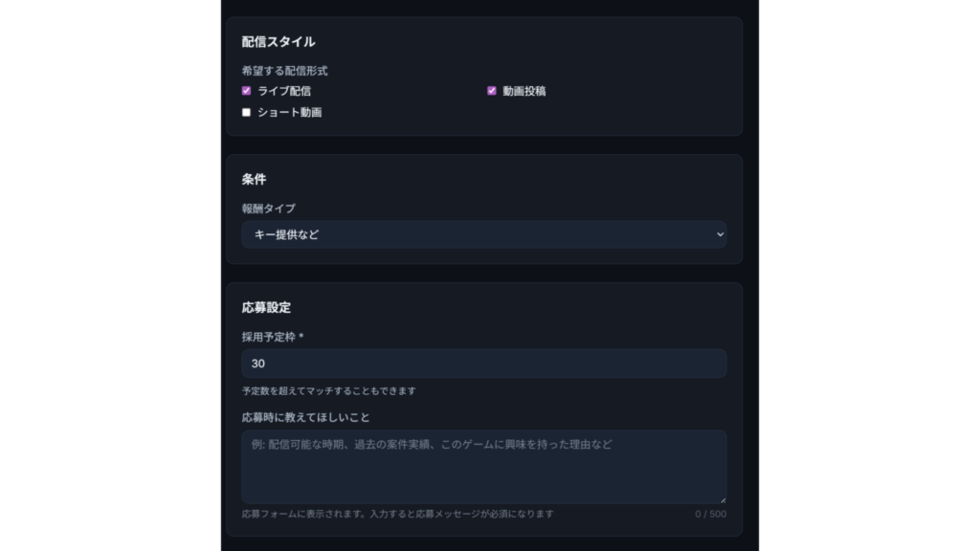980x551 pixels.
Task: Focus the 採用予定枠 number field
Action: point(483,364)
